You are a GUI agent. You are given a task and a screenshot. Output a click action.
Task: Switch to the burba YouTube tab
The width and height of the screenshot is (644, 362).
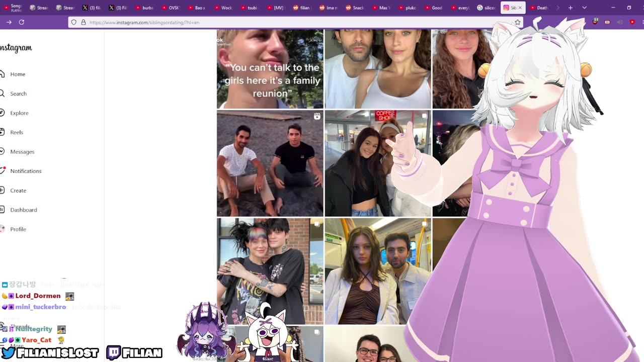(x=144, y=8)
